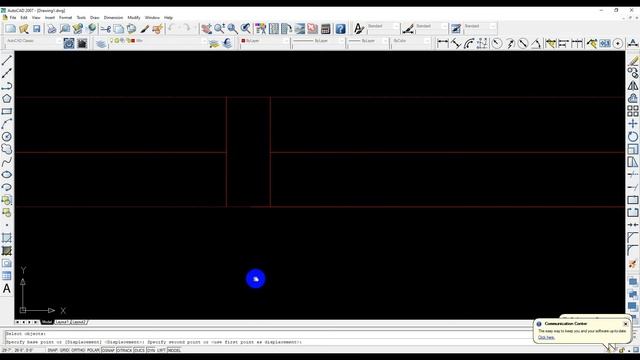Open the Draw menu
Image resolution: width=640 pixels, height=360 pixels.
tap(95, 18)
